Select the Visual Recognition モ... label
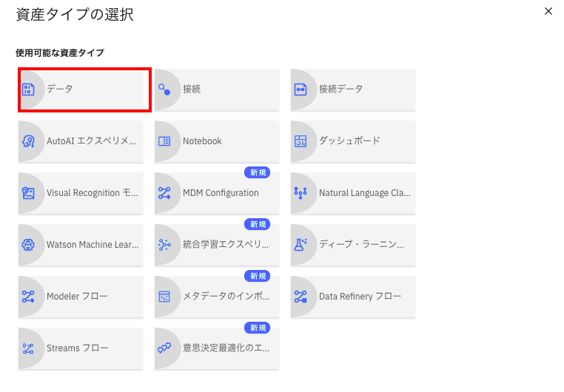 92,192
